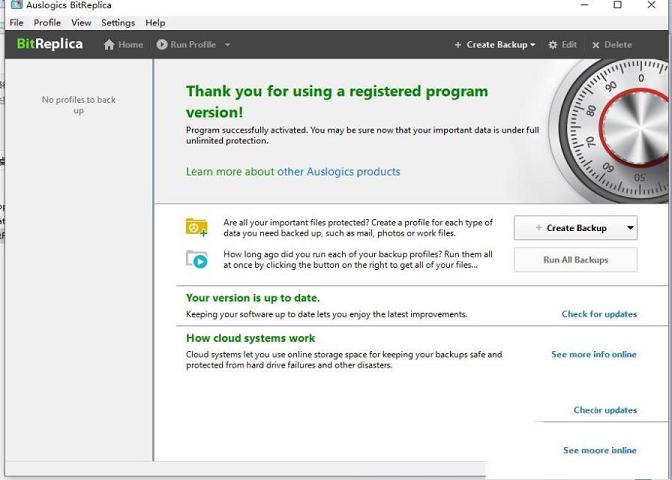Open other Auslogics products link
672x480 pixels.
pos(339,171)
